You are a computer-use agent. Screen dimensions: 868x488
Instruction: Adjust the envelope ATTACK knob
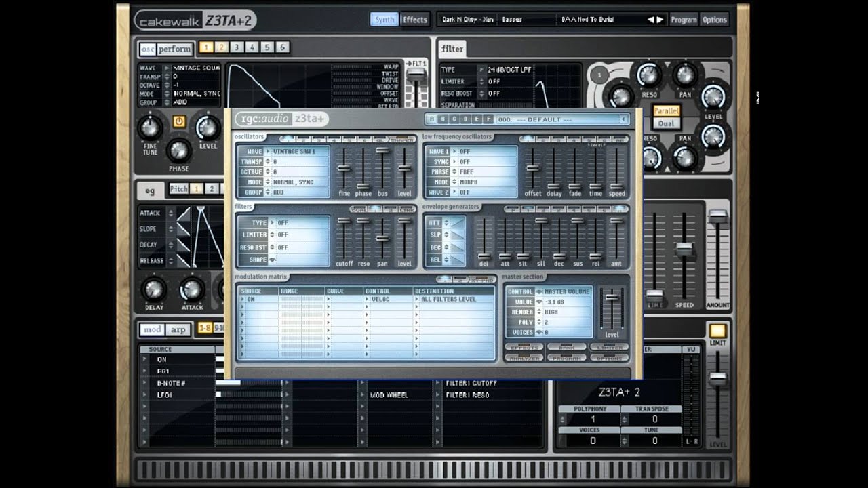(192, 289)
